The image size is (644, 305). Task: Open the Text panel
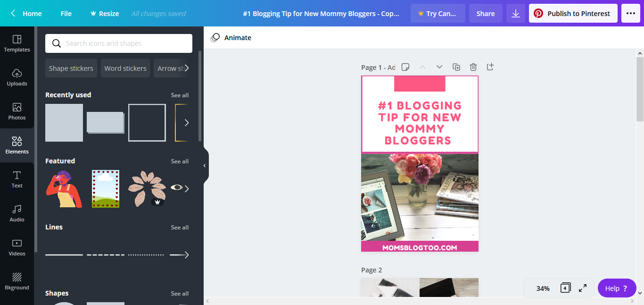[17, 179]
